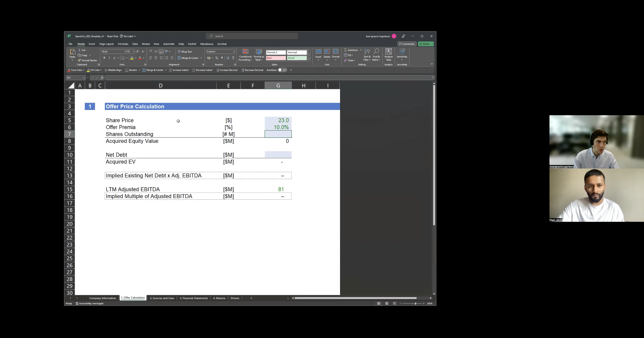Screen dimensions: 644x338
Task: Toggle the AutoSave switch
Action: pyautogui.click(x=282, y=70)
